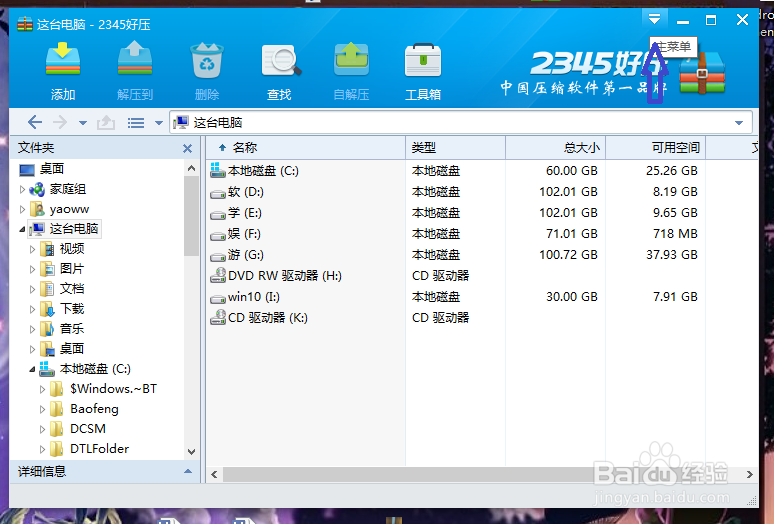Select the 娱 (F:) drive icon
The image size is (774, 524).
click(x=218, y=236)
